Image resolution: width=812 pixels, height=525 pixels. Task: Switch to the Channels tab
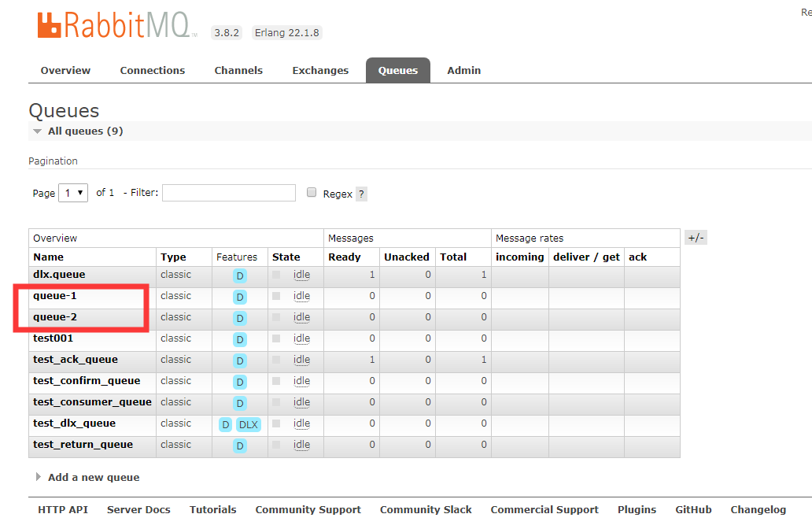[x=238, y=71]
